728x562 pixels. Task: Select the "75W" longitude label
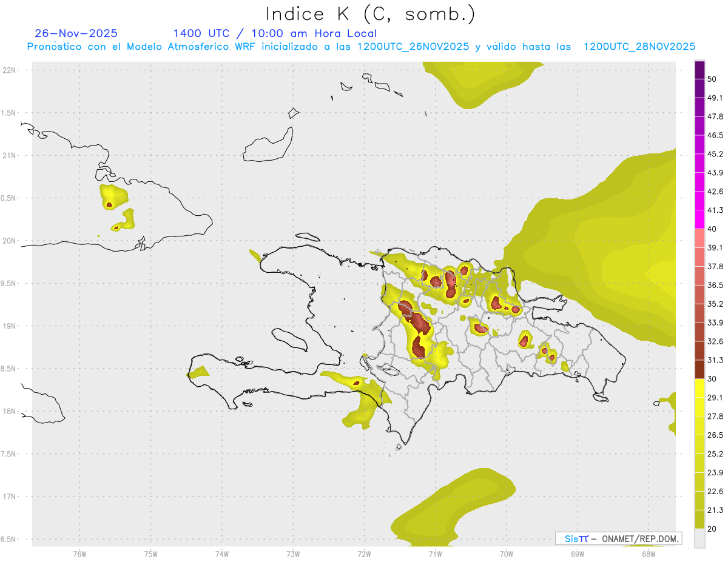pos(150,554)
